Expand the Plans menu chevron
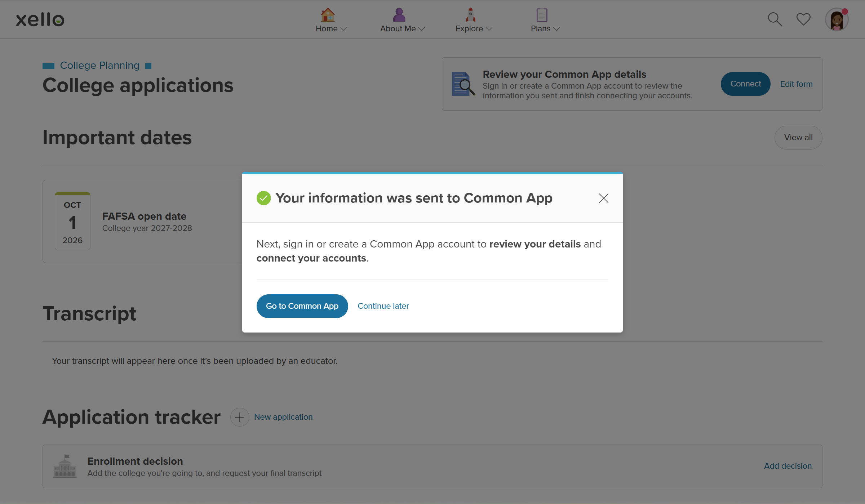This screenshot has width=865, height=504. [x=556, y=29]
